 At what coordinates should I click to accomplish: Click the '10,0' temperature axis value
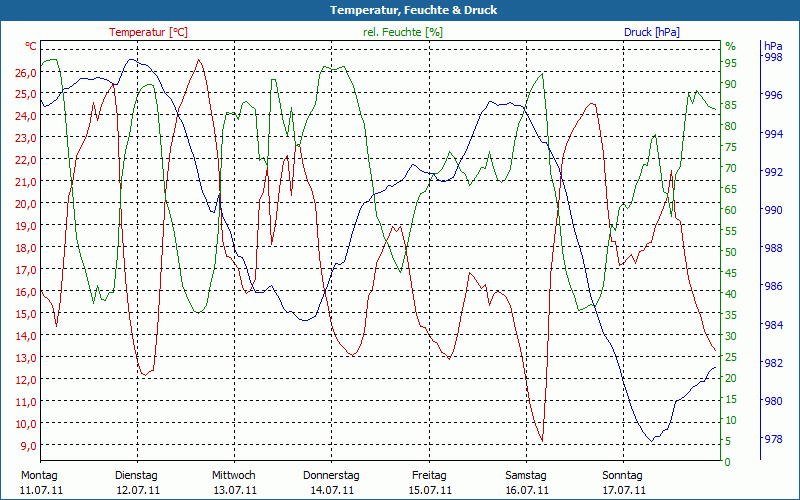26,424
